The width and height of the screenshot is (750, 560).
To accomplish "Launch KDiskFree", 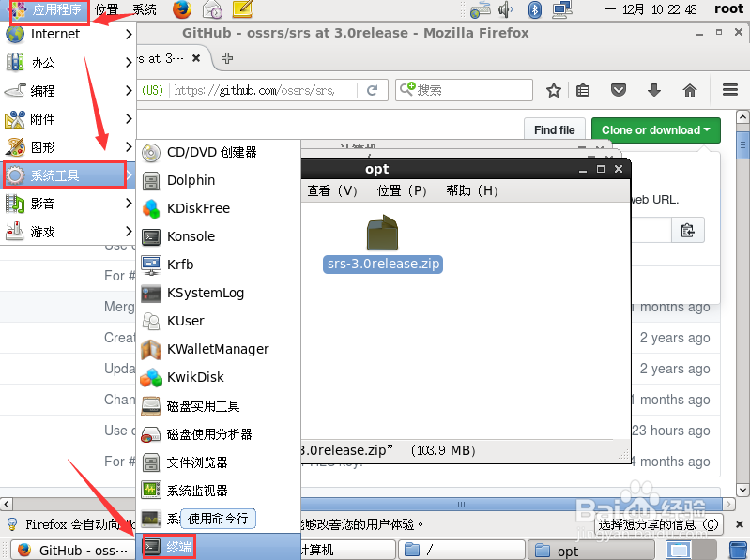I will coord(218,208).
